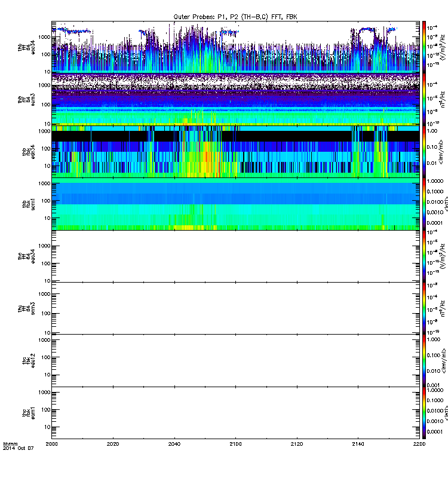This screenshot has width=448, height=478.
Task: Click the 'hhmm' axis units label
Action: click(10, 444)
